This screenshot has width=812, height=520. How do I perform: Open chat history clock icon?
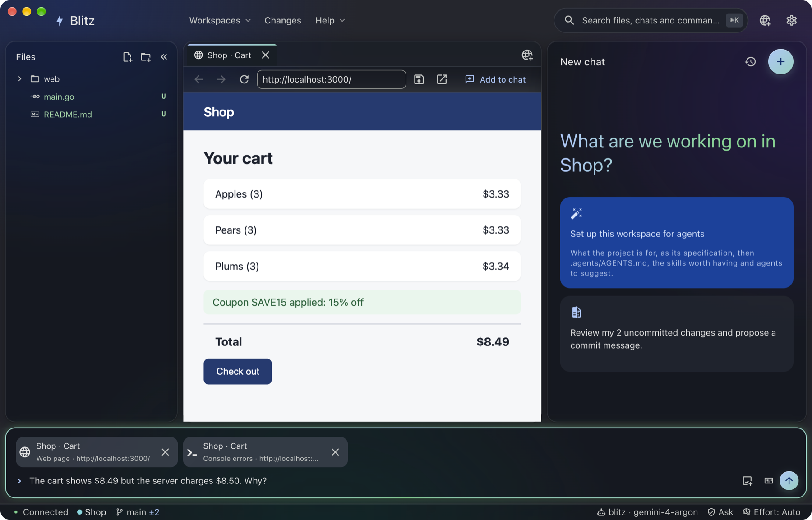[750, 62]
